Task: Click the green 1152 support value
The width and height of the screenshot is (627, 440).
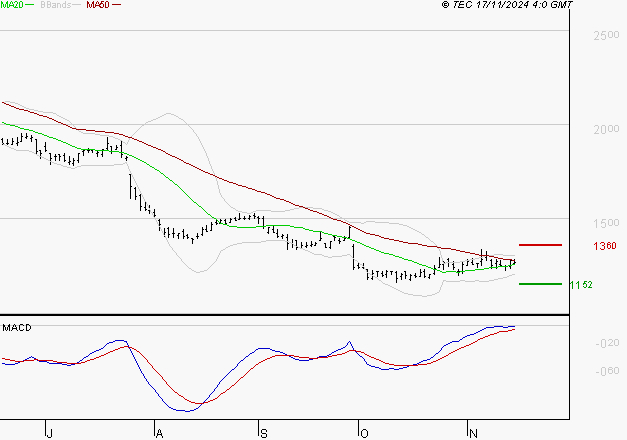Action: tap(581, 285)
